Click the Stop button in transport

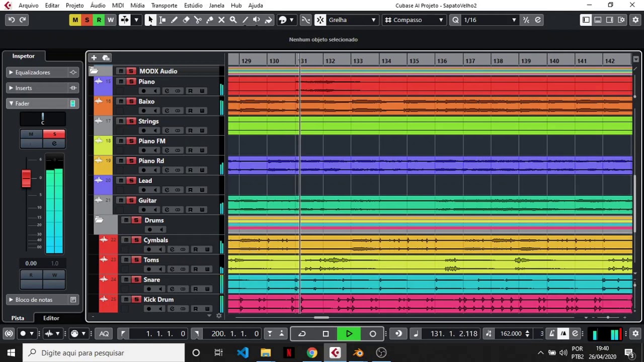point(326,333)
